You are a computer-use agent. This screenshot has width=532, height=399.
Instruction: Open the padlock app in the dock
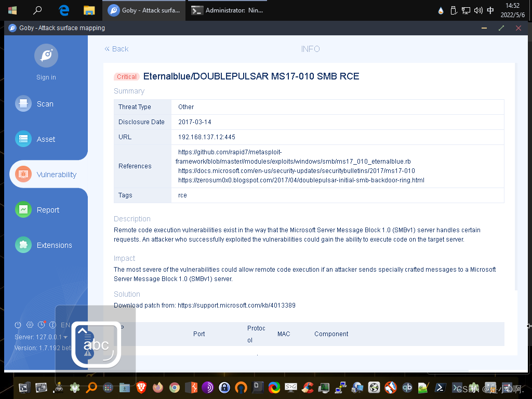pyautogui.click(x=224, y=388)
